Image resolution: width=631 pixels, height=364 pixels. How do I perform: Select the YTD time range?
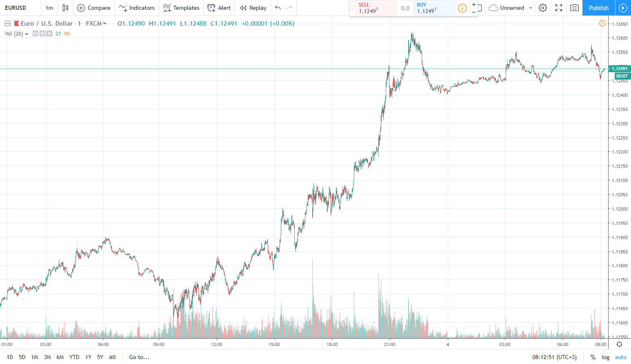point(74,357)
